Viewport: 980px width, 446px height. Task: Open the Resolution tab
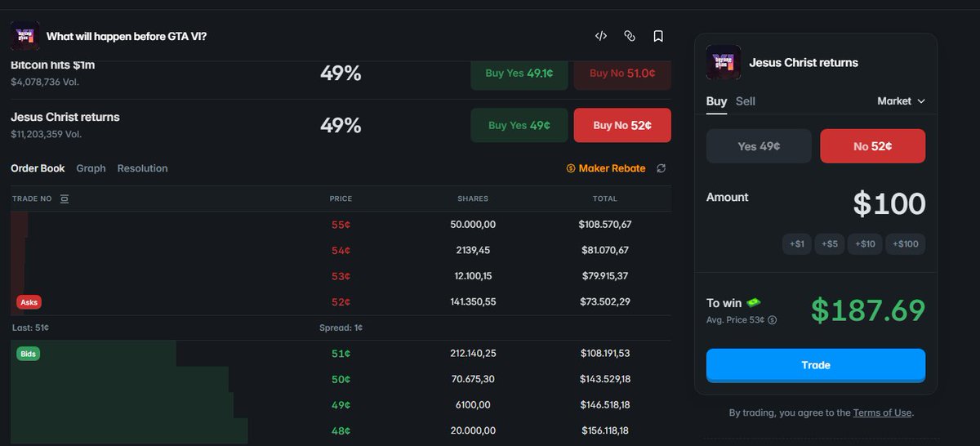tap(142, 168)
